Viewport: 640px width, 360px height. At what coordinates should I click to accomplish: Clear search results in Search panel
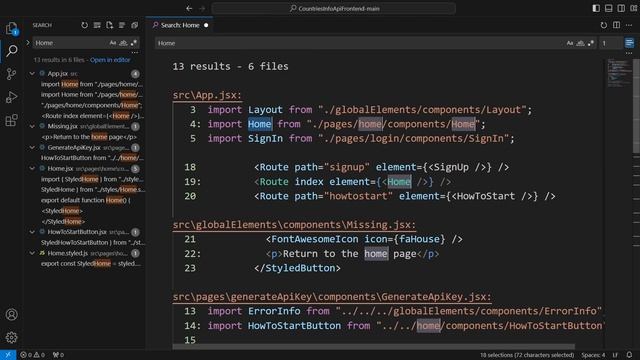[x=97, y=25]
